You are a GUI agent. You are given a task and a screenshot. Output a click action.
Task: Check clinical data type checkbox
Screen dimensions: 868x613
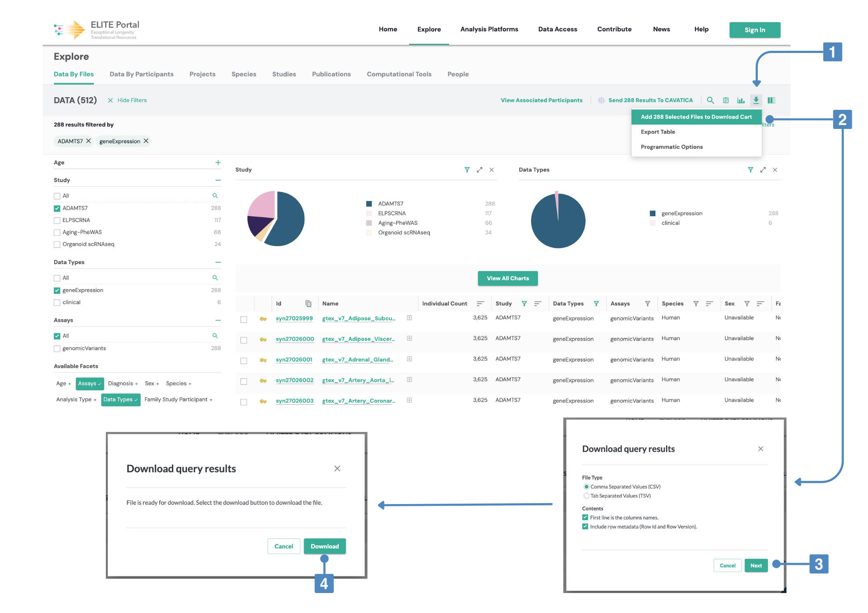coord(57,303)
